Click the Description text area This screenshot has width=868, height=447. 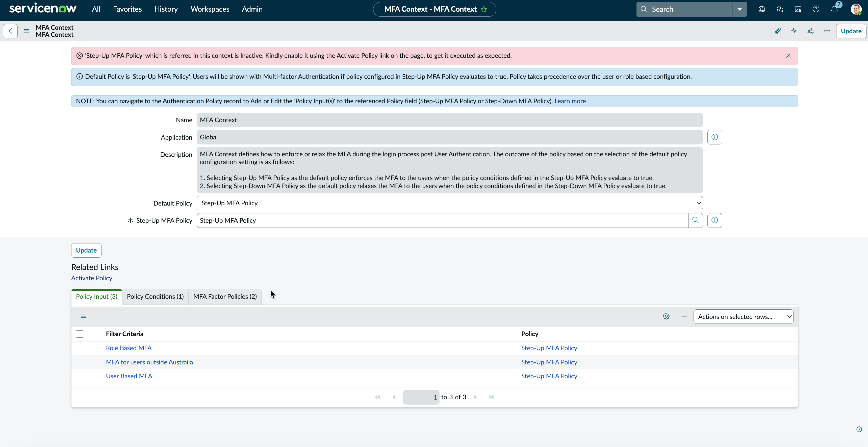click(x=449, y=170)
